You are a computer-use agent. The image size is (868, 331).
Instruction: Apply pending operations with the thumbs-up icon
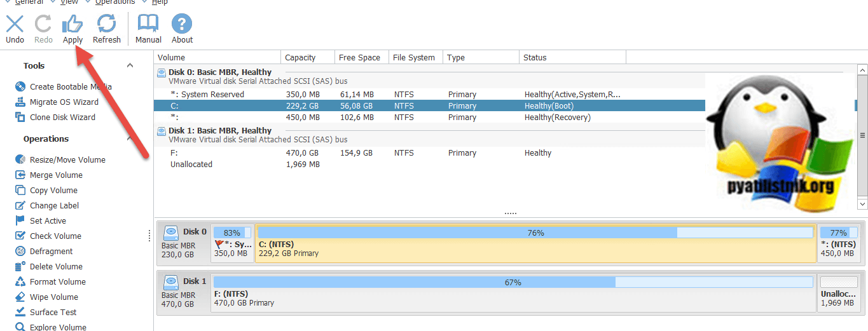point(72,24)
